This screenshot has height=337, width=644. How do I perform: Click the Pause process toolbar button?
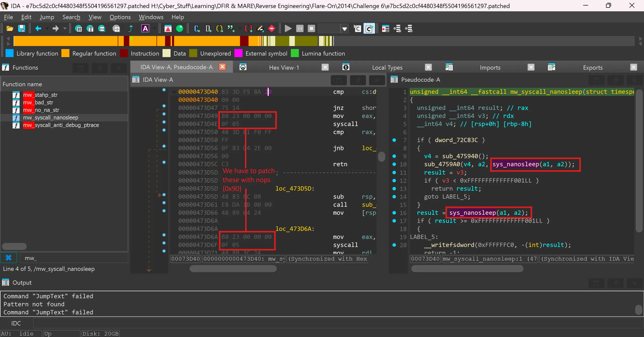[x=300, y=29]
